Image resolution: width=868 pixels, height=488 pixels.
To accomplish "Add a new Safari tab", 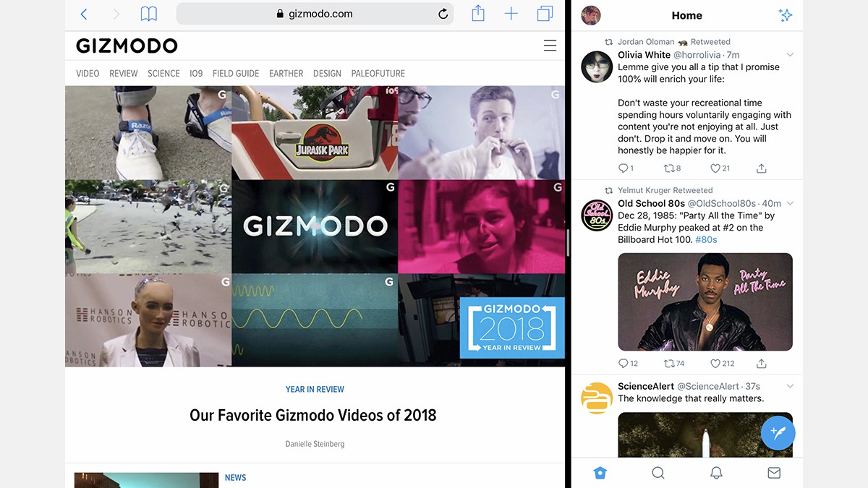I will click(x=511, y=14).
